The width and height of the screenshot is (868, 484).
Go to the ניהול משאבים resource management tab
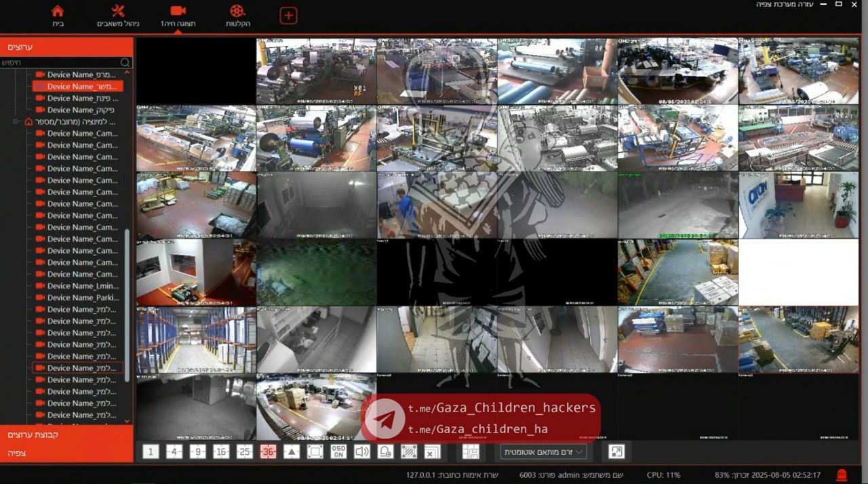point(117,16)
